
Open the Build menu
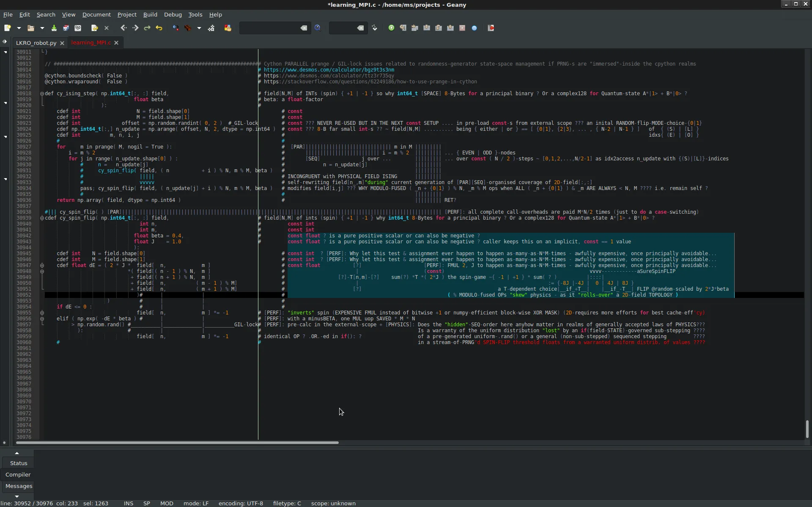pos(150,14)
